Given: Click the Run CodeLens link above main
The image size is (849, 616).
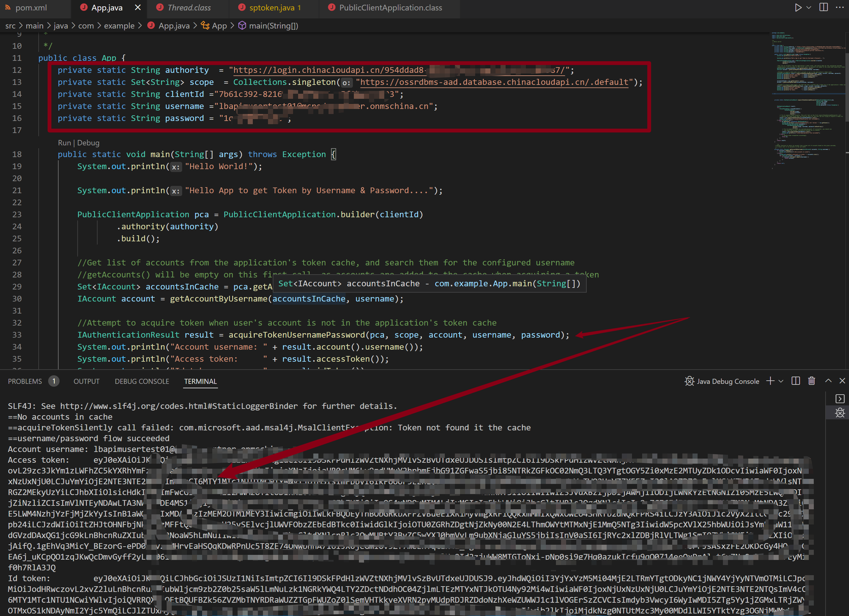Looking at the screenshot, I should pyautogui.click(x=64, y=143).
